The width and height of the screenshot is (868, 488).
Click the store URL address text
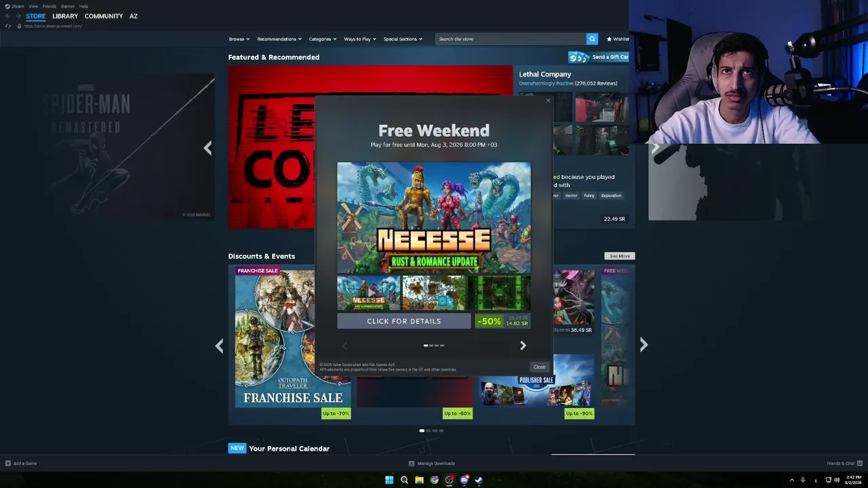[53, 26]
